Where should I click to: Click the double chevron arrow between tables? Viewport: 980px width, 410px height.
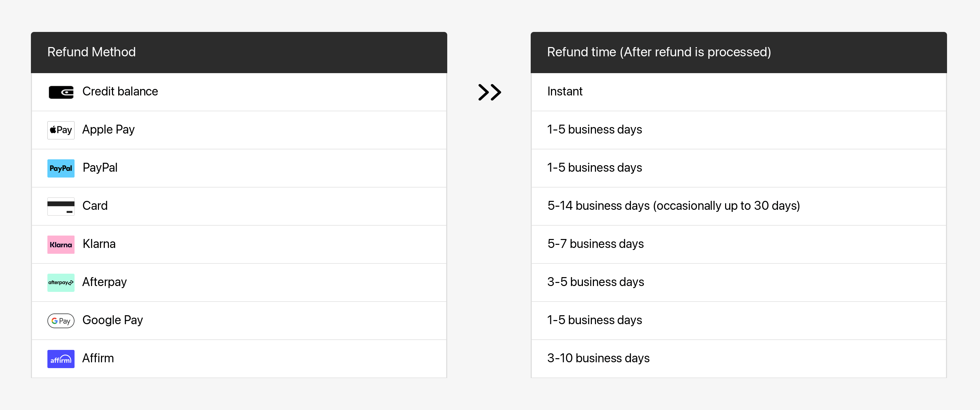tap(489, 92)
